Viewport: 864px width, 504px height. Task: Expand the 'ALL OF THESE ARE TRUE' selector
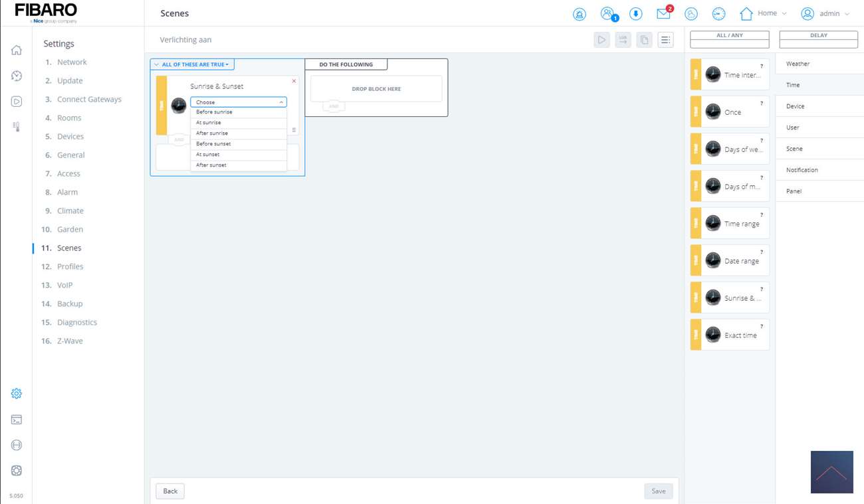tap(192, 64)
